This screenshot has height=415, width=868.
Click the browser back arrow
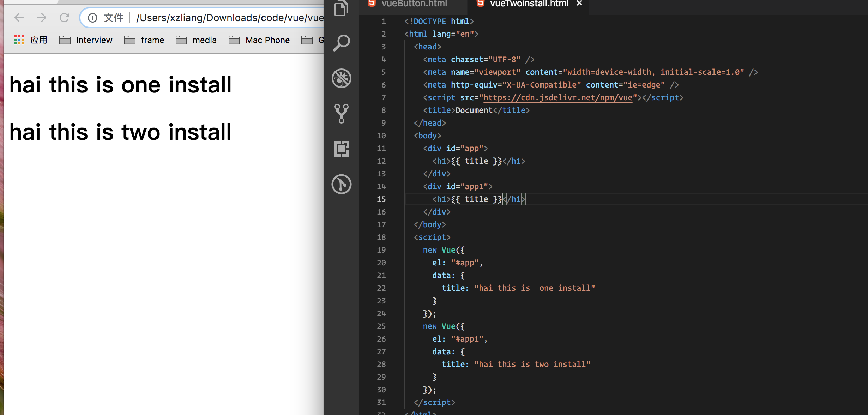point(19,17)
